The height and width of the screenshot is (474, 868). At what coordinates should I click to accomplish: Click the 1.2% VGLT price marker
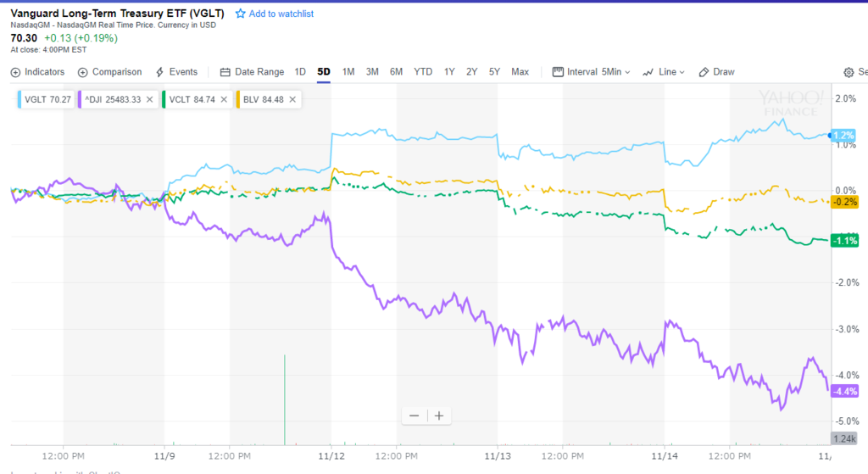pyautogui.click(x=843, y=136)
